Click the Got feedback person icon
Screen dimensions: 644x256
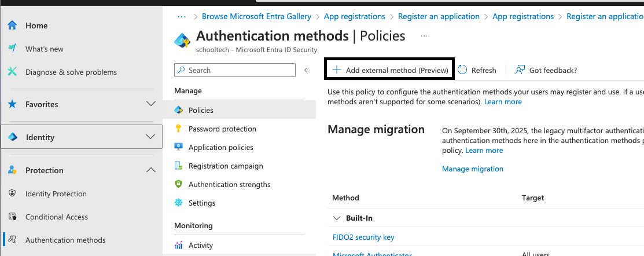coord(520,70)
